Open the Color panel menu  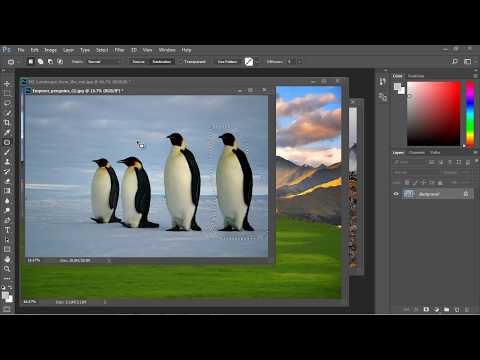475,76
